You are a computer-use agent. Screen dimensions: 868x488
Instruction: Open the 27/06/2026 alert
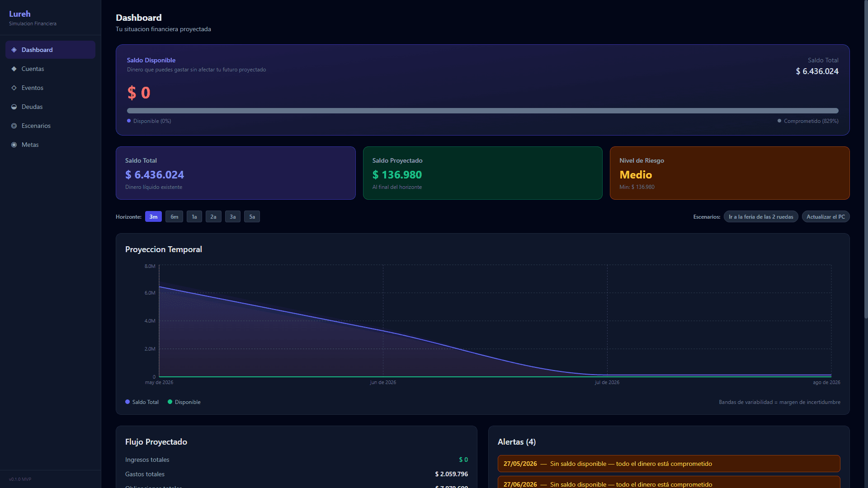(x=669, y=483)
